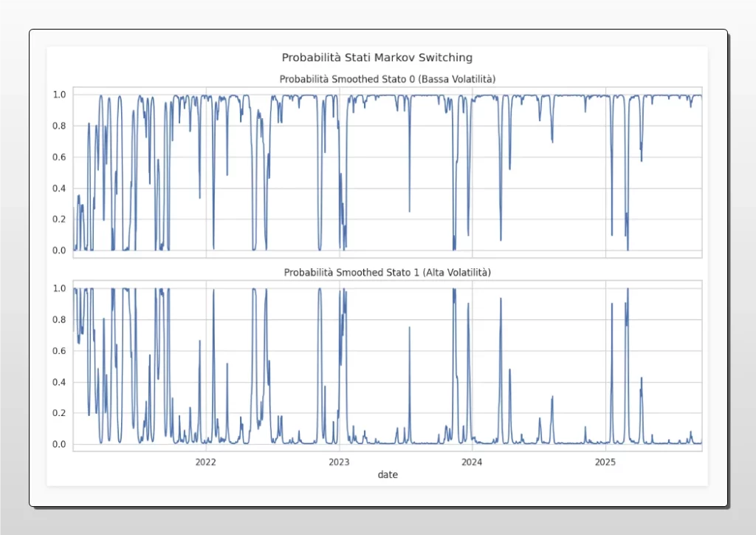Select the 2025 x-axis tick label

605,463
